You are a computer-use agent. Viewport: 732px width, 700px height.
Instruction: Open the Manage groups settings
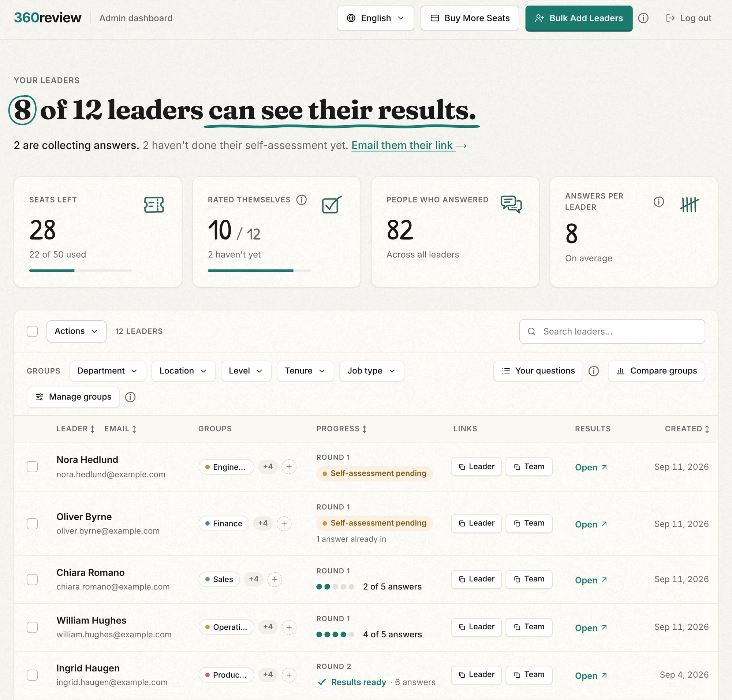coord(73,397)
